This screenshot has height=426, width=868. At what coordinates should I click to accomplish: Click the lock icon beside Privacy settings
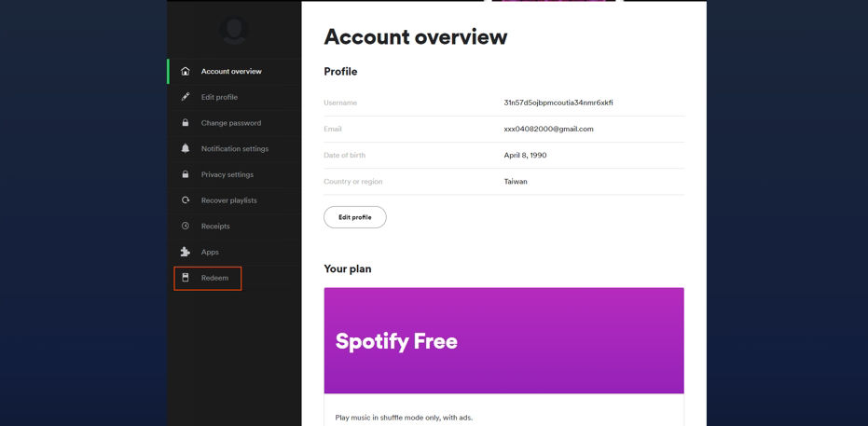pos(186,174)
